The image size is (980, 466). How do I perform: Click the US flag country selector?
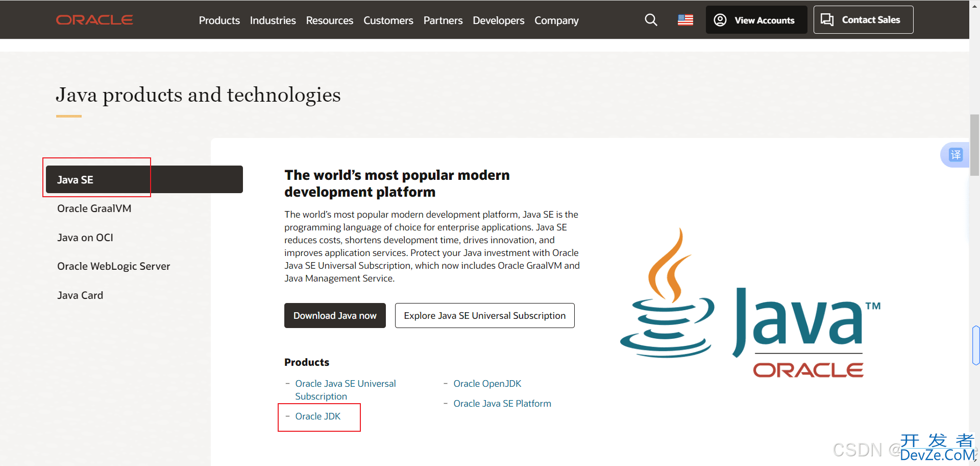(x=685, y=20)
